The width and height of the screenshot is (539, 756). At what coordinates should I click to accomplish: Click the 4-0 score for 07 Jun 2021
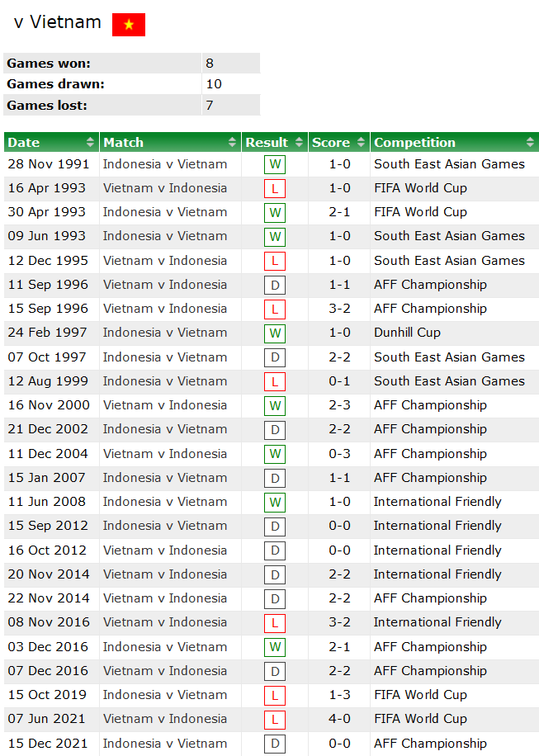coord(339,719)
